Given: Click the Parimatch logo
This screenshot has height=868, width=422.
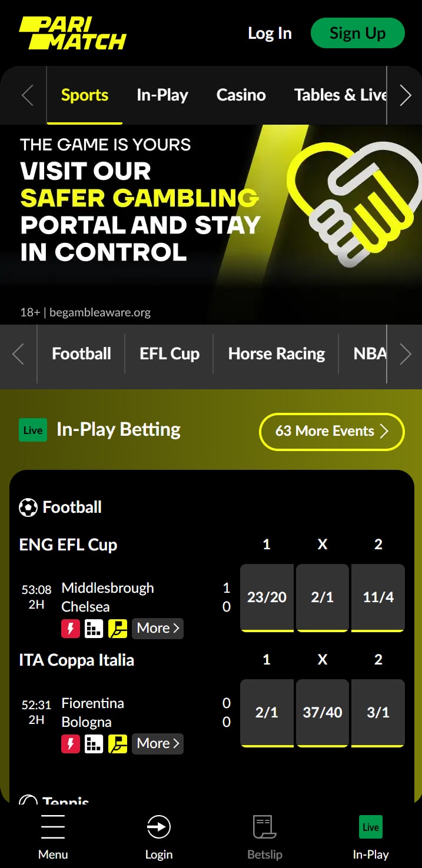Looking at the screenshot, I should coord(73,33).
